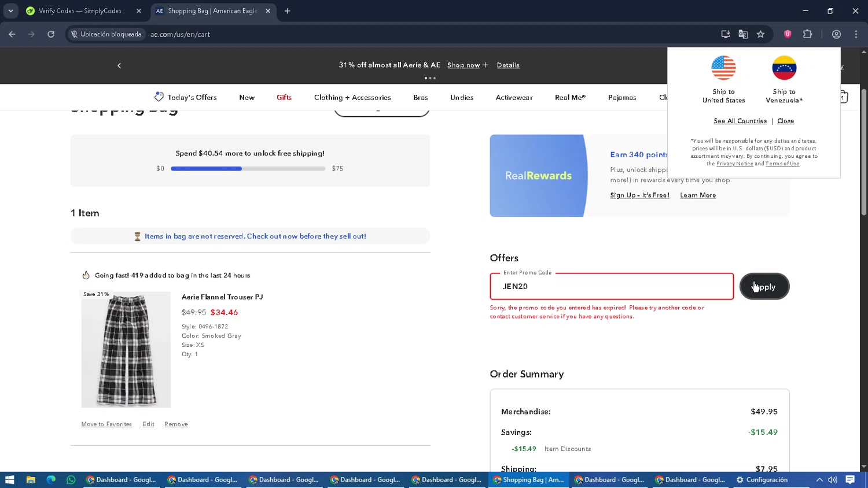Click the promo code field with JEN20
This screenshot has width=868, height=488.
click(x=612, y=286)
